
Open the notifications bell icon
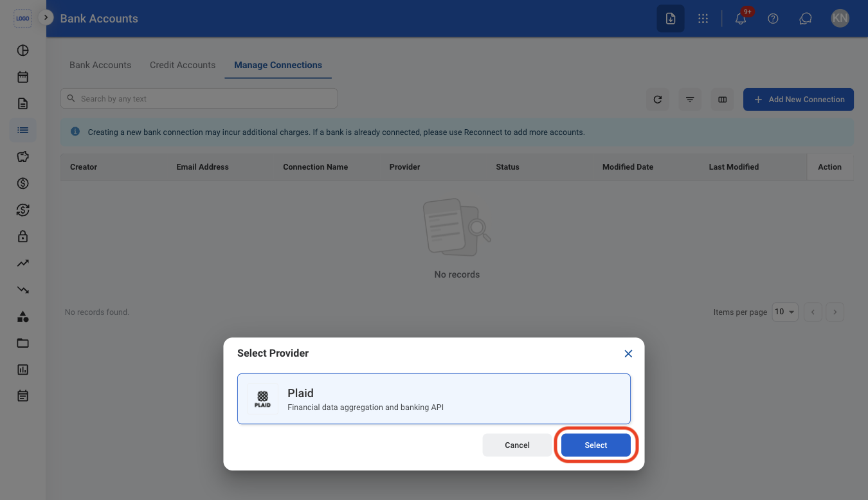click(741, 19)
